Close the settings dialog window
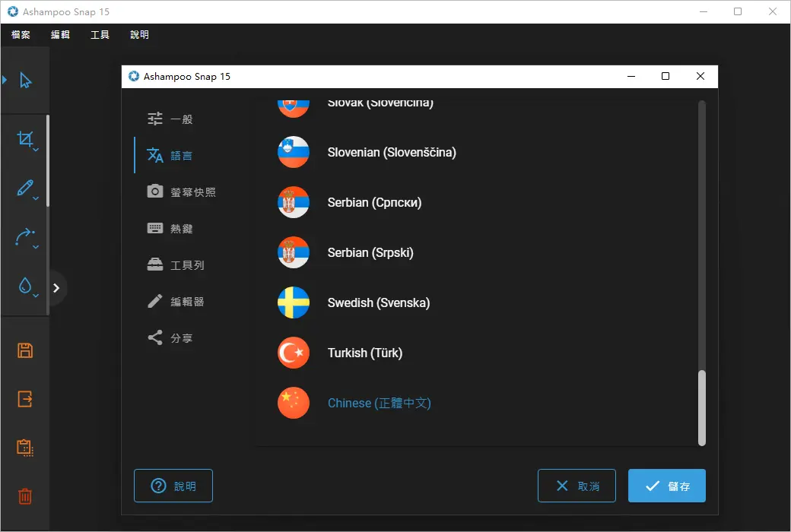791x532 pixels. (x=700, y=76)
